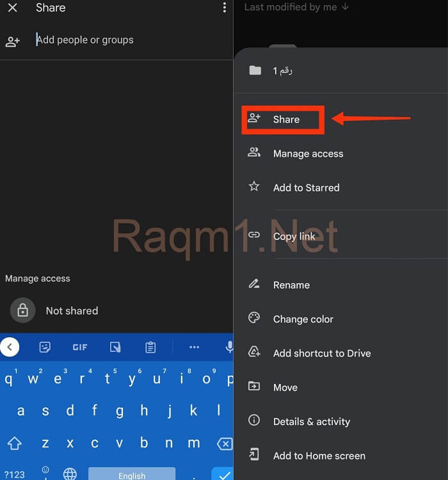Select Manage access menu entry
The width and height of the screenshot is (448, 480).
point(308,154)
